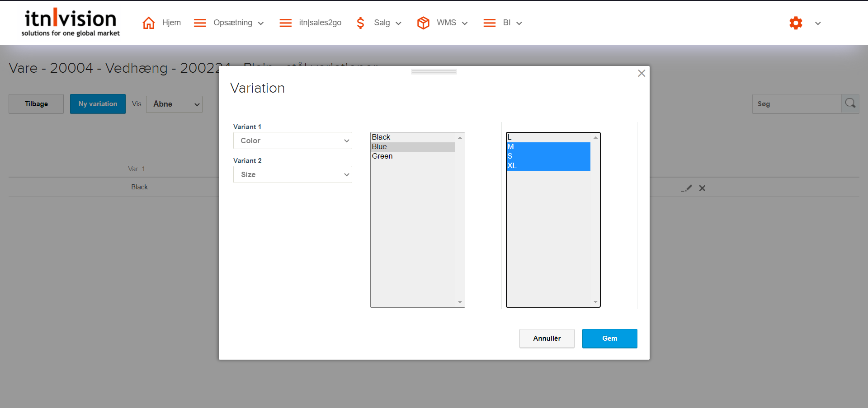Click the Salg dollar sign icon
The image size is (868, 408).
point(360,23)
